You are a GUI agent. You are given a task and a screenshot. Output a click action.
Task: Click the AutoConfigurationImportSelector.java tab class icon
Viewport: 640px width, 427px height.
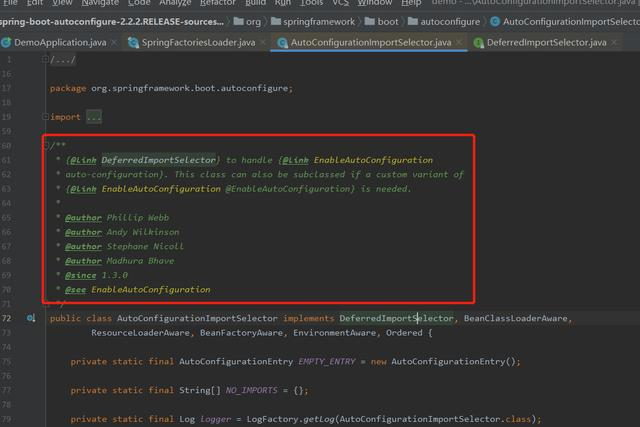pos(282,42)
